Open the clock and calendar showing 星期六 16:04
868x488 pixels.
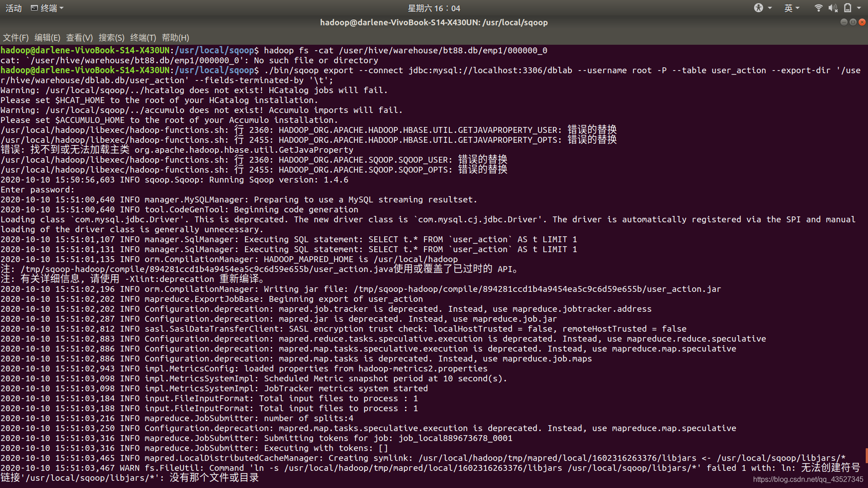pyautogui.click(x=434, y=8)
